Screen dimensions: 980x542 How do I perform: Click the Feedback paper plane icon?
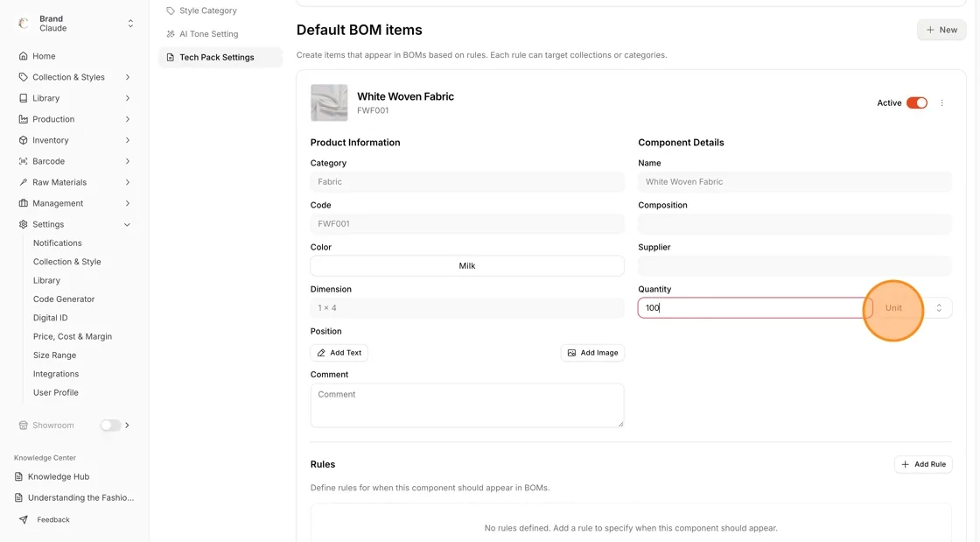pyautogui.click(x=23, y=519)
